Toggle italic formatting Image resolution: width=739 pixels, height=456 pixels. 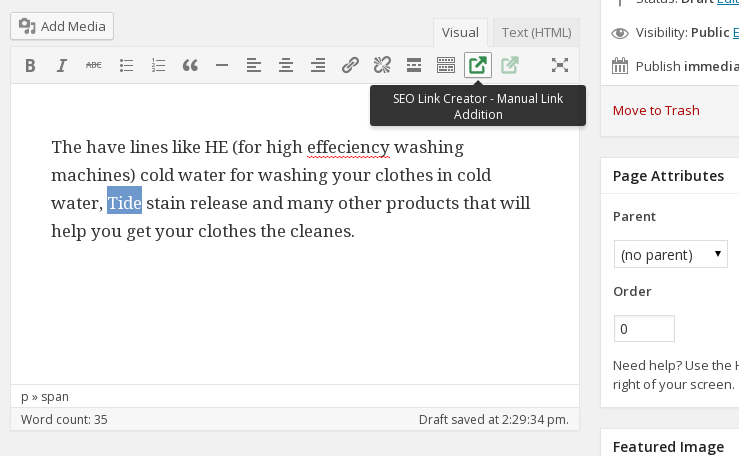62,65
